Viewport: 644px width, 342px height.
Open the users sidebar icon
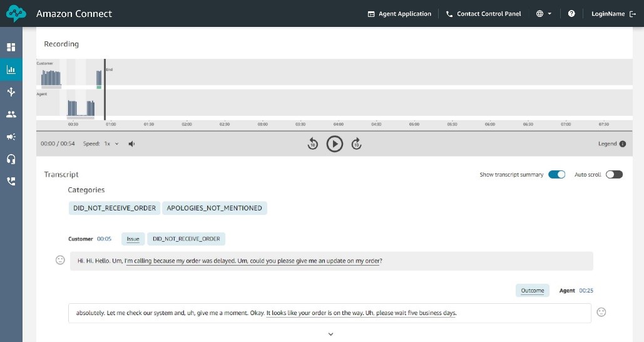coord(11,114)
